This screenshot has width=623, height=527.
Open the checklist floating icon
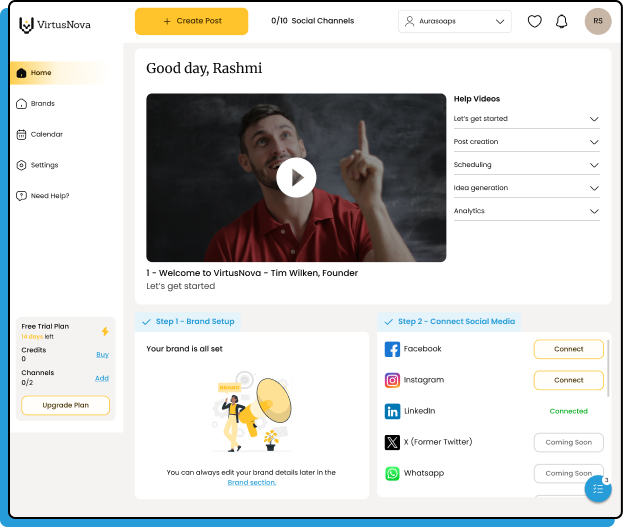(x=598, y=488)
